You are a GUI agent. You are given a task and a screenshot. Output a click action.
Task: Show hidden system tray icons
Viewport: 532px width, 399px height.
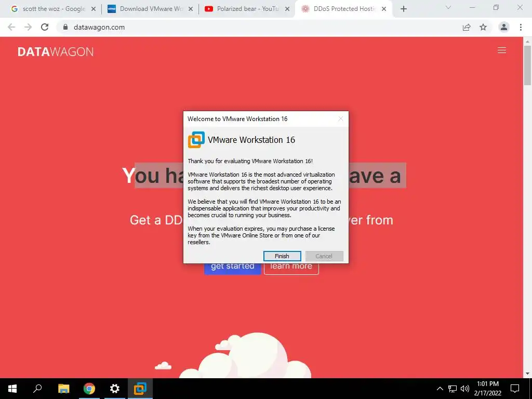[440, 389]
